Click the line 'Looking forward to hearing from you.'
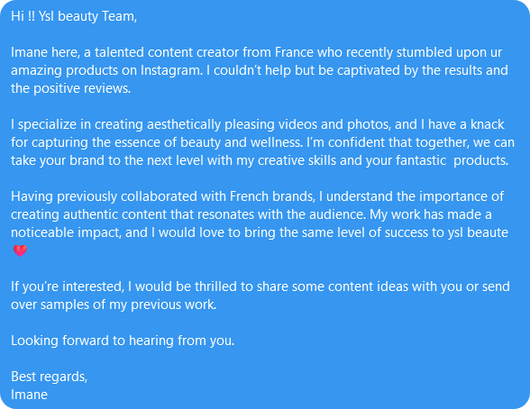Image resolution: width=530 pixels, height=409 pixels. 123,341
